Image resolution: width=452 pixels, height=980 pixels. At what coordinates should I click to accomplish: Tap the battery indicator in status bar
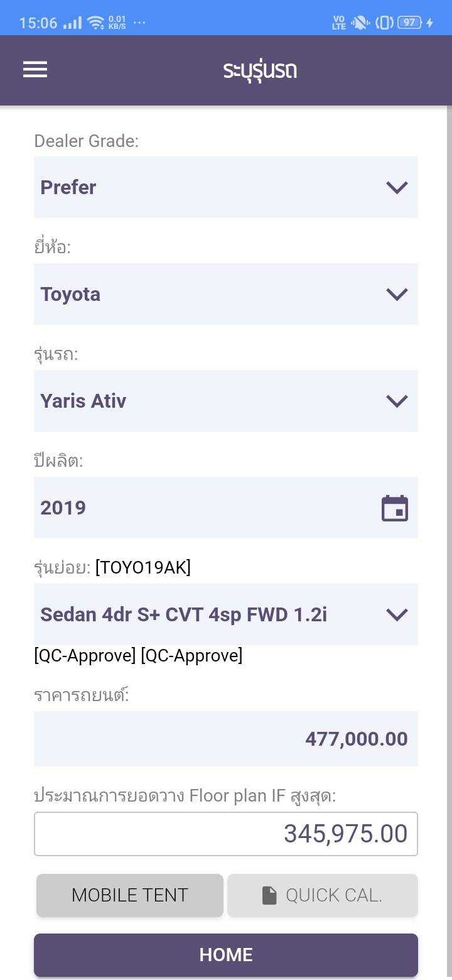[410, 23]
